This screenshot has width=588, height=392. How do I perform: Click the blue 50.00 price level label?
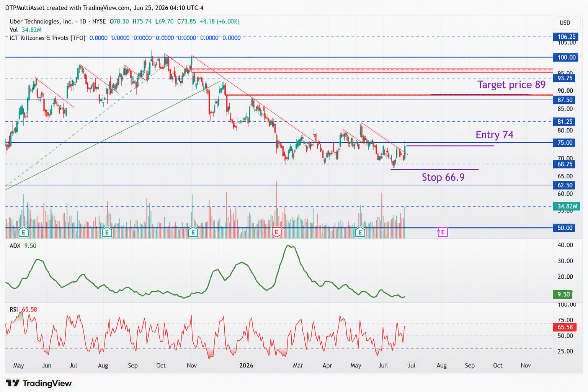(565, 228)
